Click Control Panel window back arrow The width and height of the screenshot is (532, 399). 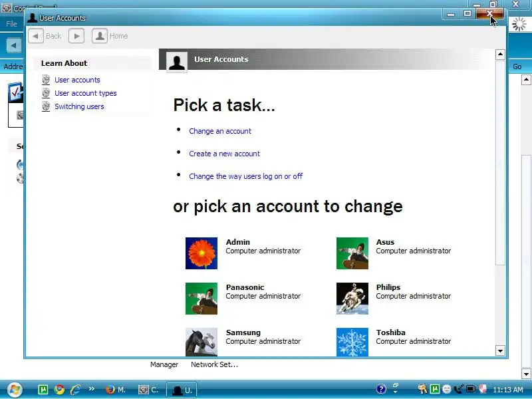pyautogui.click(x=13, y=45)
